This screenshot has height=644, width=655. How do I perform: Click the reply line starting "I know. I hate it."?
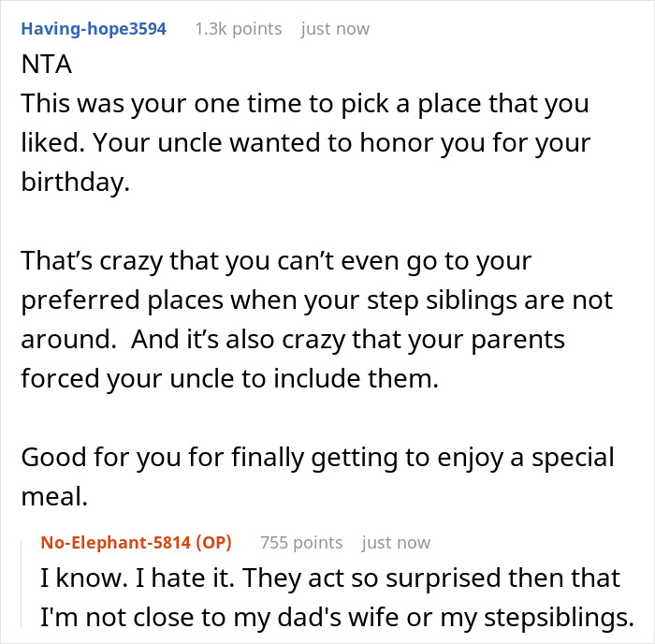click(x=330, y=578)
